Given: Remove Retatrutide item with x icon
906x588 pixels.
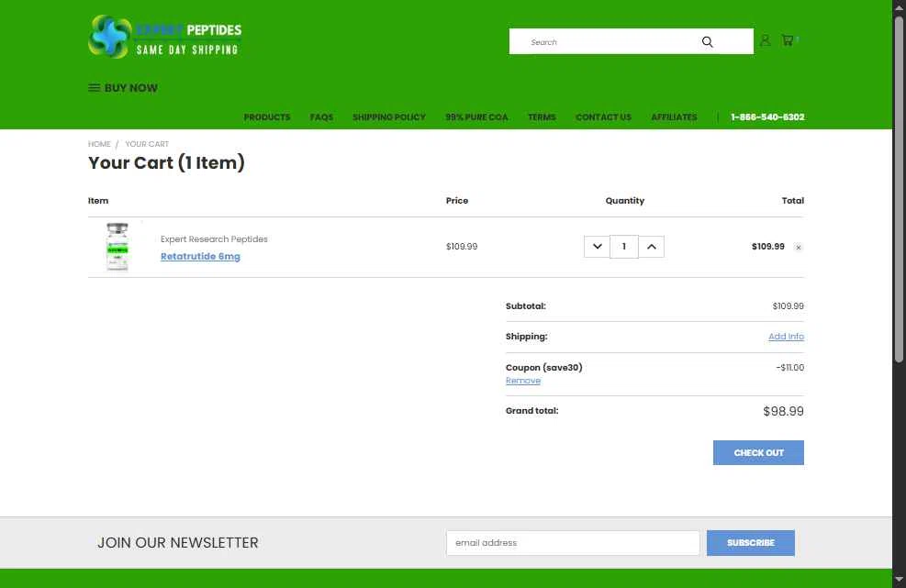Looking at the screenshot, I should pyautogui.click(x=799, y=247).
